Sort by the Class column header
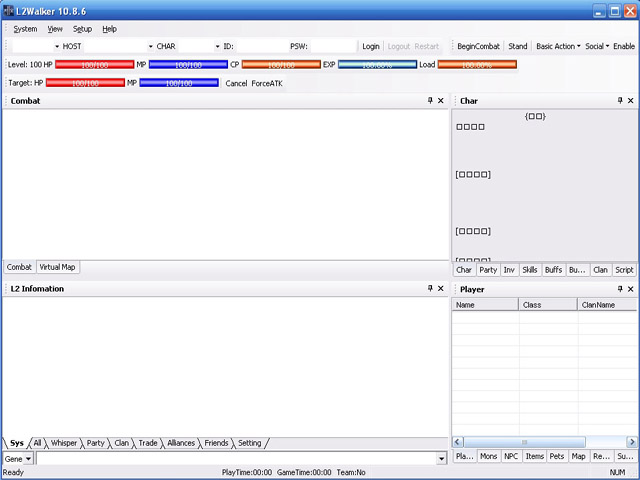640x480 pixels. point(548,304)
